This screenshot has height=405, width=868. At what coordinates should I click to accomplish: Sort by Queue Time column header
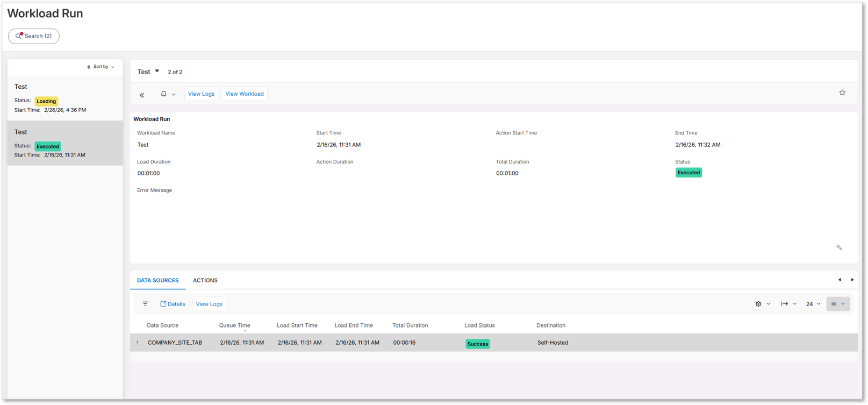(234, 325)
